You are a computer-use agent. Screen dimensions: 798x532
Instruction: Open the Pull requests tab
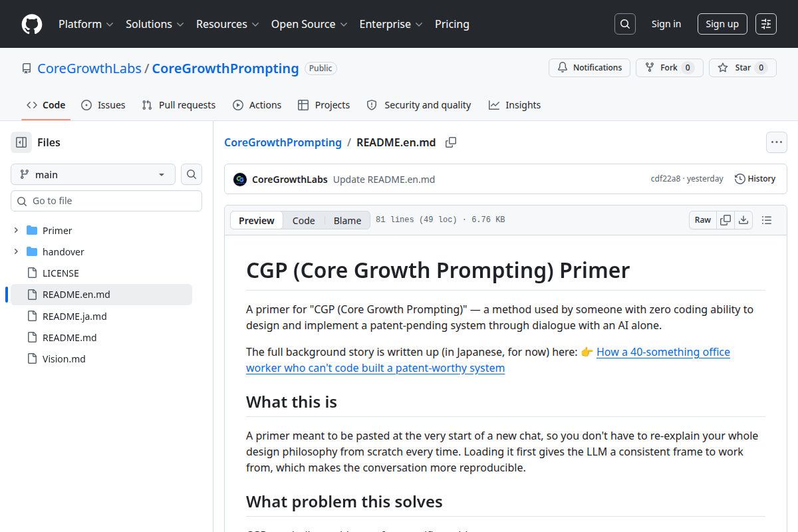pos(179,105)
